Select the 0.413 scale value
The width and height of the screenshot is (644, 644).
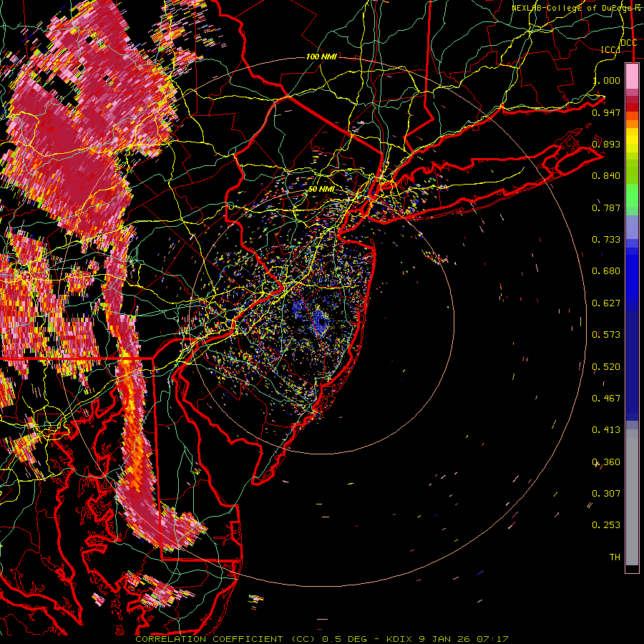(x=606, y=430)
